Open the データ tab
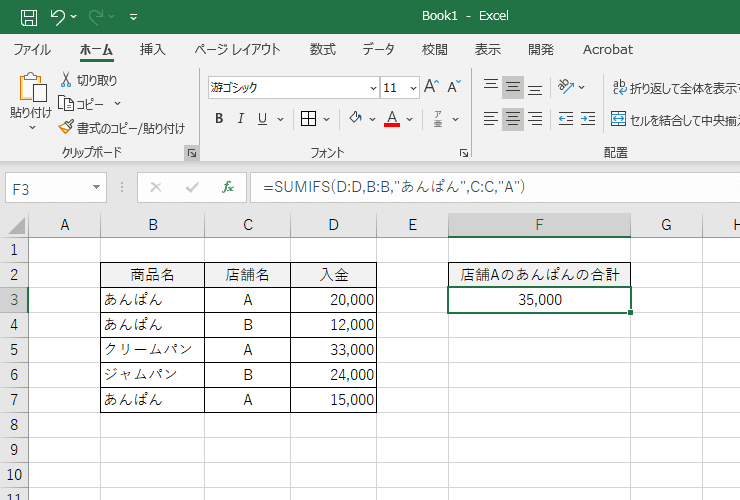Screen dimensions: 740x500 click(378, 50)
